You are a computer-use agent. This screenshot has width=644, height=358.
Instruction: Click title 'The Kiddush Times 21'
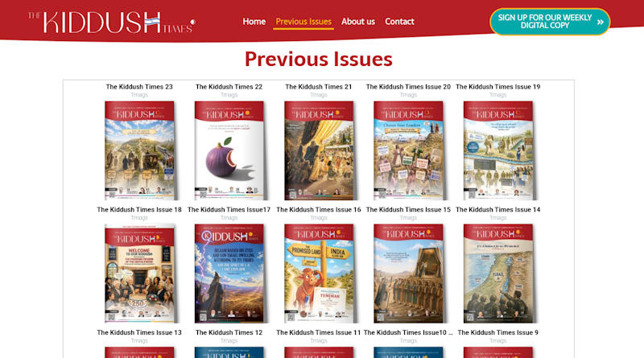(319, 87)
